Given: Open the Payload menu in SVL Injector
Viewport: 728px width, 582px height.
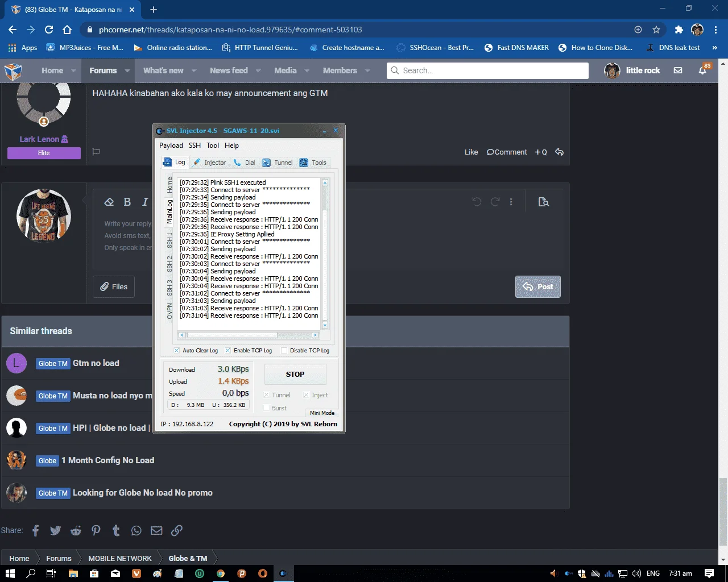Looking at the screenshot, I should point(171,145).
